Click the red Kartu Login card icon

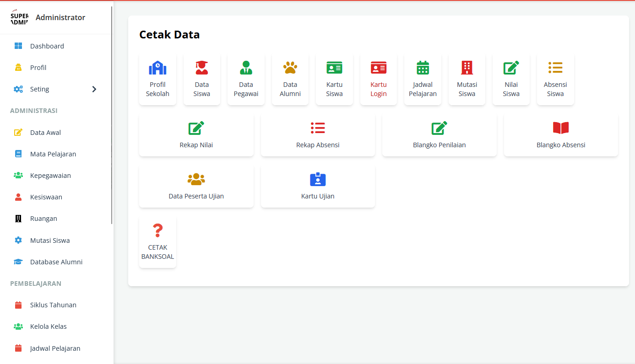[x=379, y=68]
